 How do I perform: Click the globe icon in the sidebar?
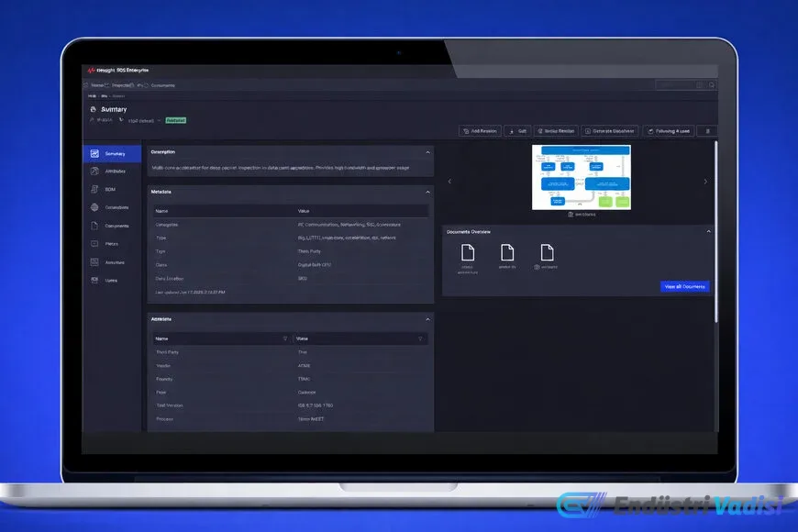(x=95, y=207)
